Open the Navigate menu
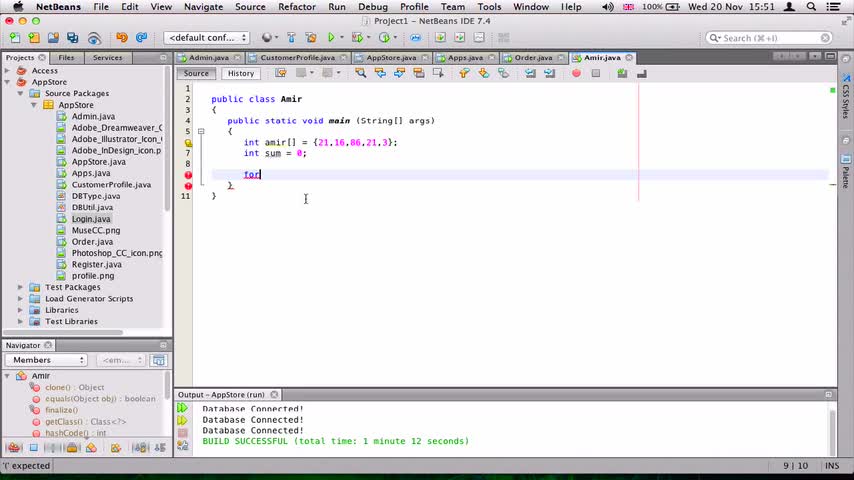Screen dimensions: 854x480 203,7
